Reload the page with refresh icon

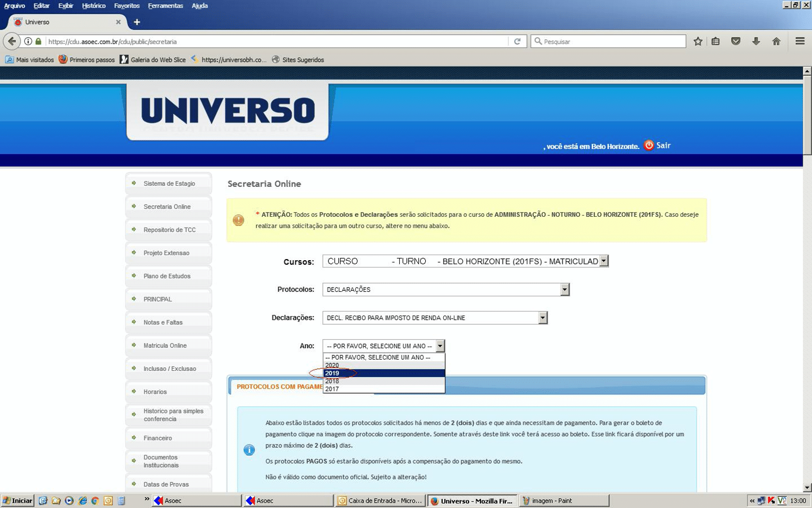517,41
